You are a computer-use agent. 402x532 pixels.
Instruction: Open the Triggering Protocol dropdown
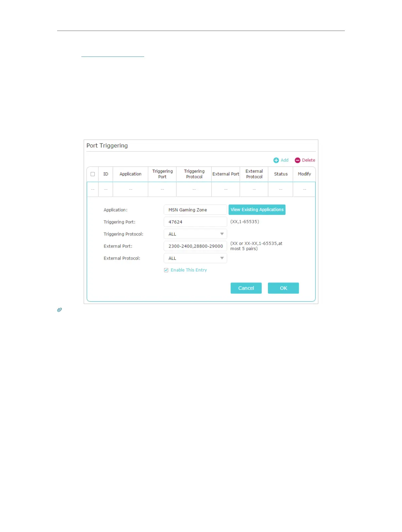coord(195,234)
